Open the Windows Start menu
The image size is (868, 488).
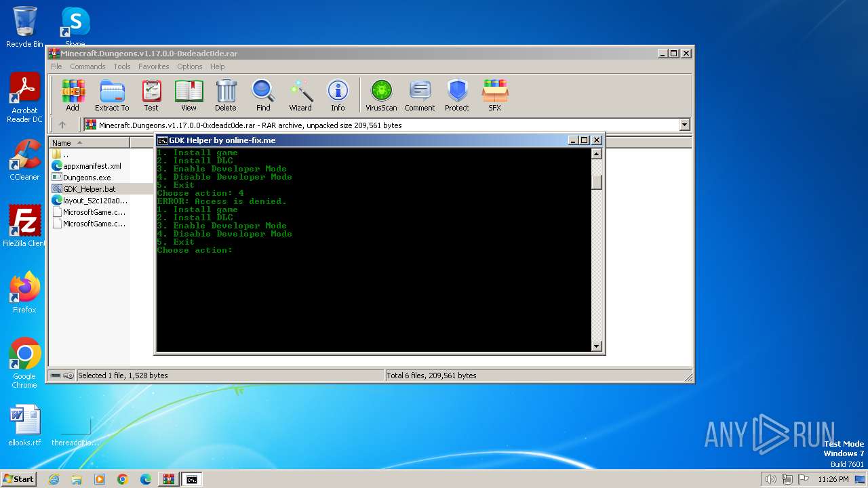tap(19, 479)
